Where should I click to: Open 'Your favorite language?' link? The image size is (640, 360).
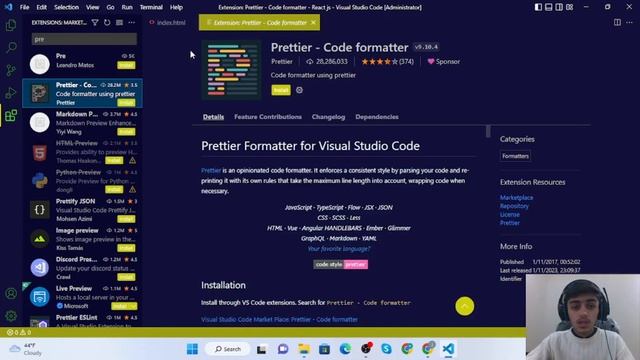[x=339, y=249]
